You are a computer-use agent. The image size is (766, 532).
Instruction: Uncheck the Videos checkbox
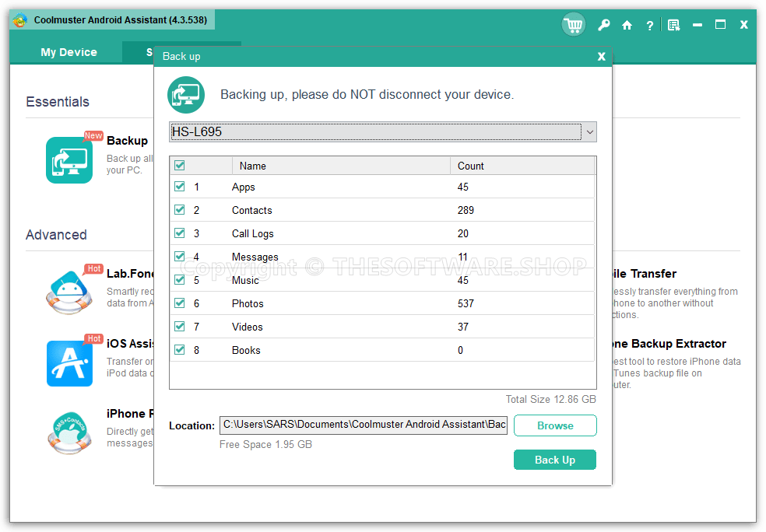pyautogui.click(x=180, y=327)
